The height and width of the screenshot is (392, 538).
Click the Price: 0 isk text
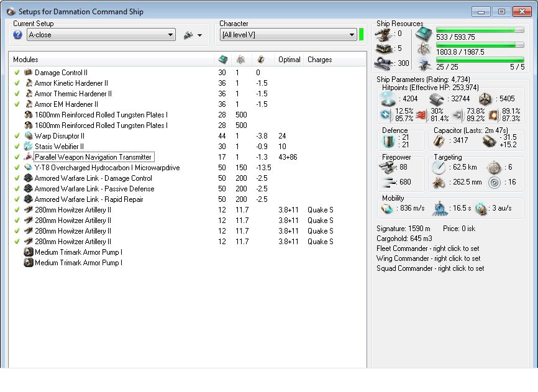click(x=459, y=229)
